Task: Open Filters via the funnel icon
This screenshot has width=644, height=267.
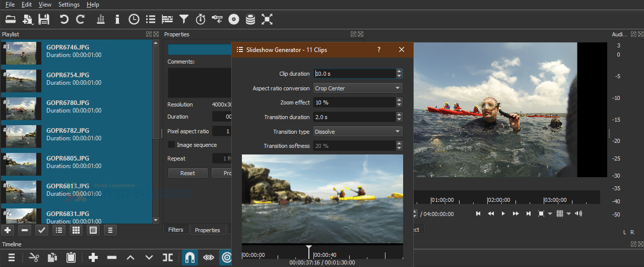Action: [x=184, y=19]
